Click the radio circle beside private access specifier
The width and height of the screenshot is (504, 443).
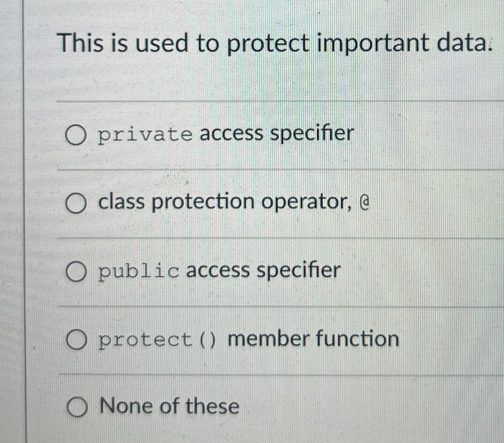75,135
